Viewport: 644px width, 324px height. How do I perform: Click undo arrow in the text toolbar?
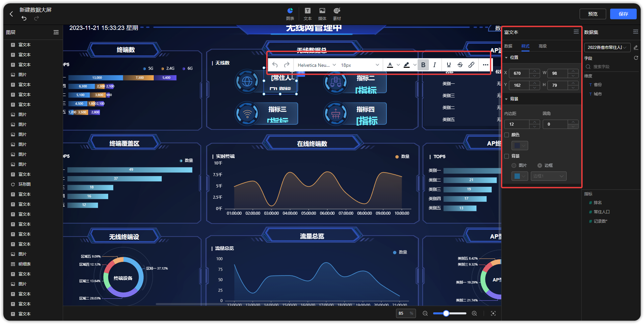(x=275, y=65)
